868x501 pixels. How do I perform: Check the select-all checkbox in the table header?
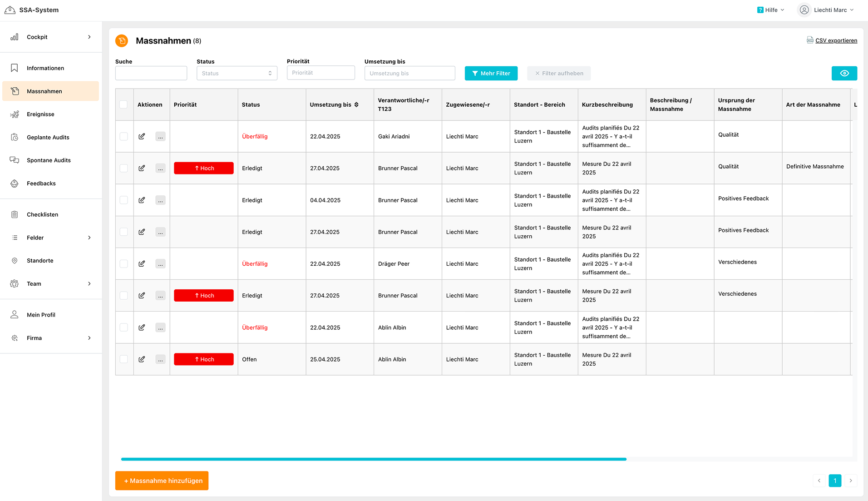[x=123, y=104]
